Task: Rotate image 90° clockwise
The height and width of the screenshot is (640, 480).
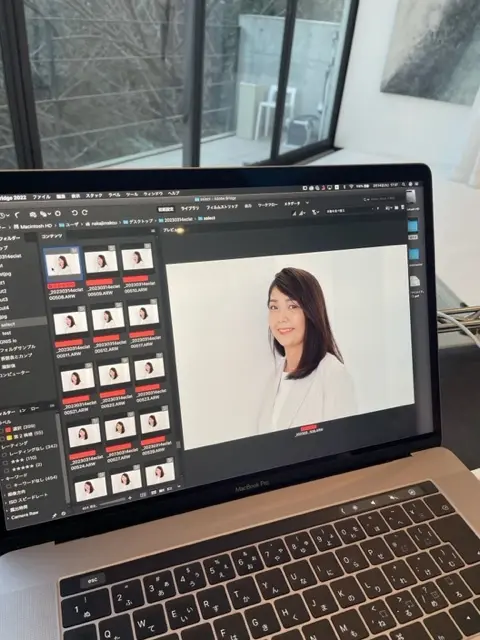Action: (84, 212)
